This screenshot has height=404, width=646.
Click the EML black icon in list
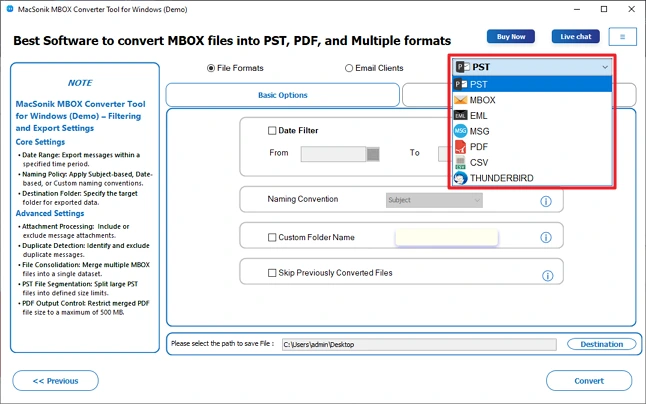pos(460,116)
